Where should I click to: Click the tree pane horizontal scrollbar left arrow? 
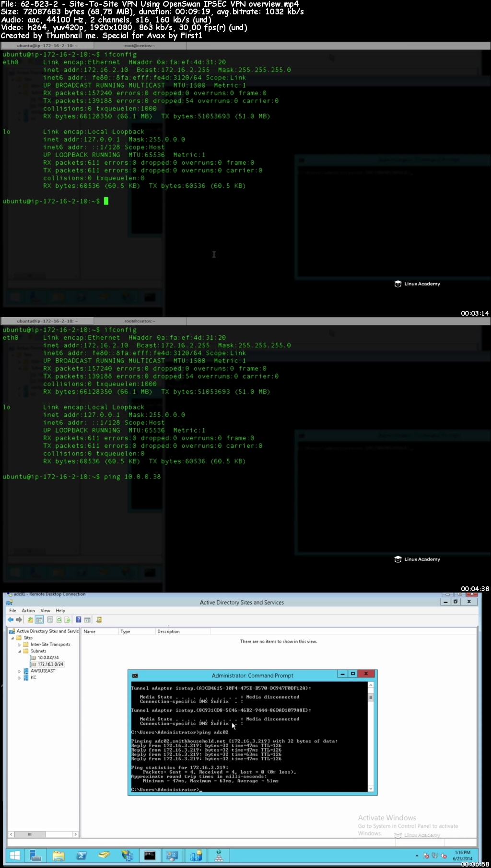click(x=11, y=834)
